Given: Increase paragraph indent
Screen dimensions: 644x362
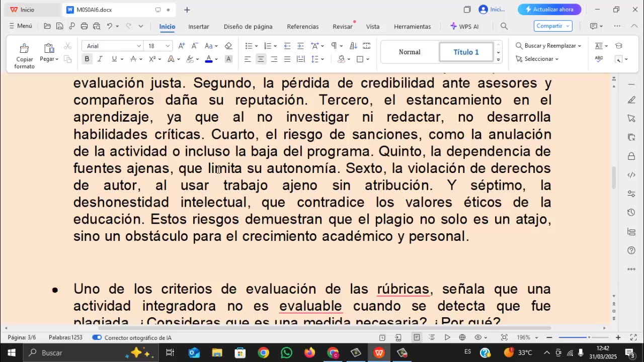Looking at the screenshot, I should pyautogui.click(x=300, y=46).
